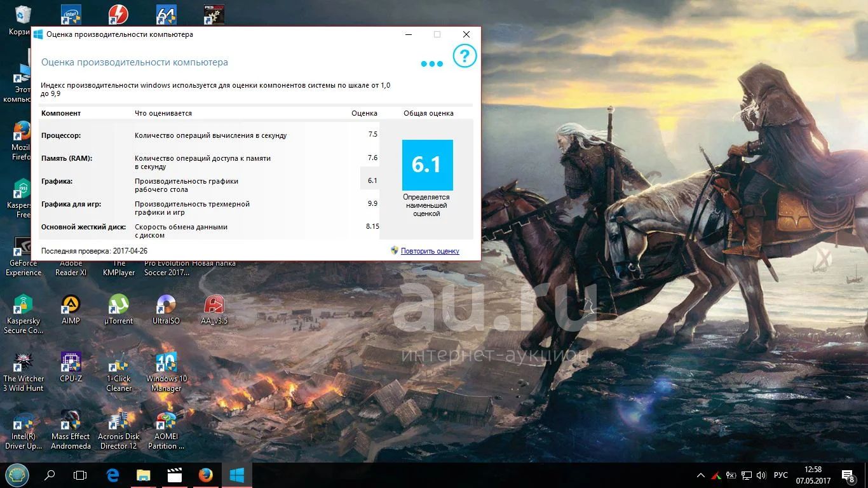
Task: Launch UltraISO from desktop
Action: click(166, 310)
